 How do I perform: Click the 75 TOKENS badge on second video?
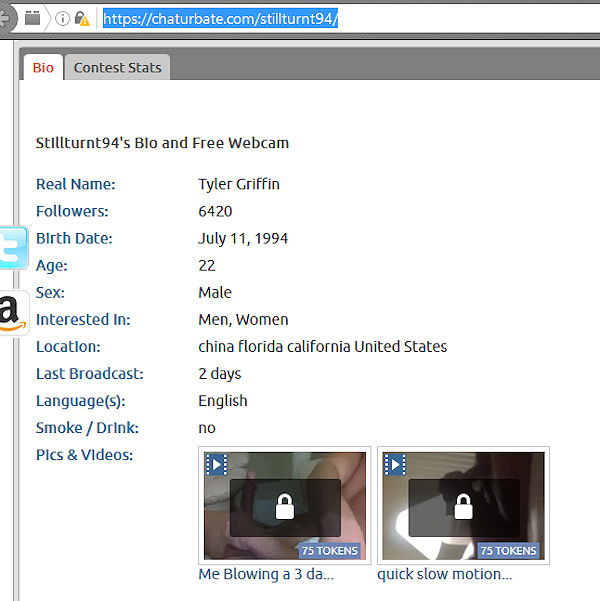[x=508, y=551]
